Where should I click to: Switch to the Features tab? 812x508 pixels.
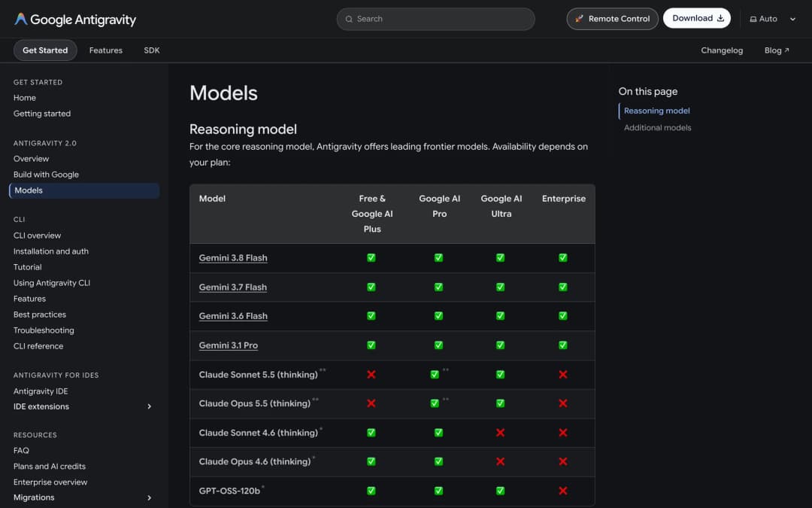[106, 50]
